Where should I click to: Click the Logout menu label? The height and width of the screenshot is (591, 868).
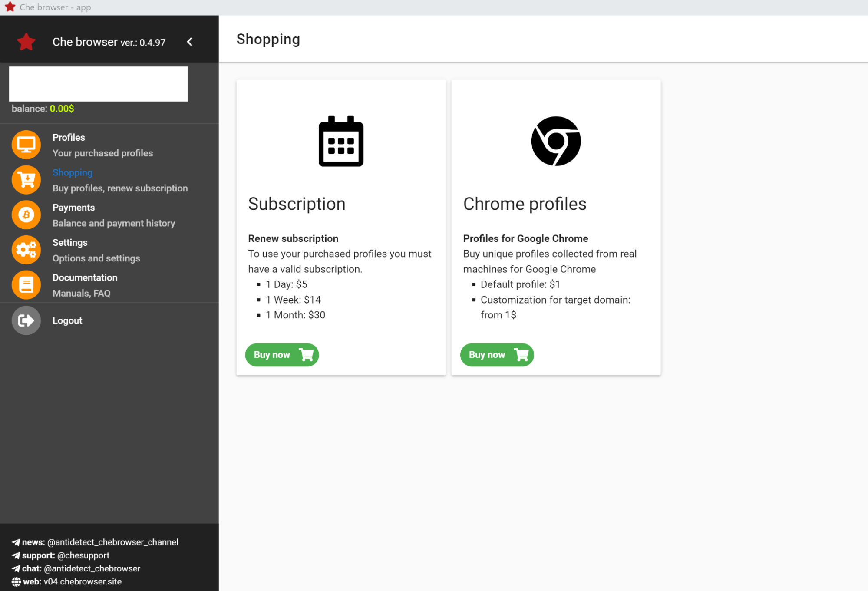(67, 320)
